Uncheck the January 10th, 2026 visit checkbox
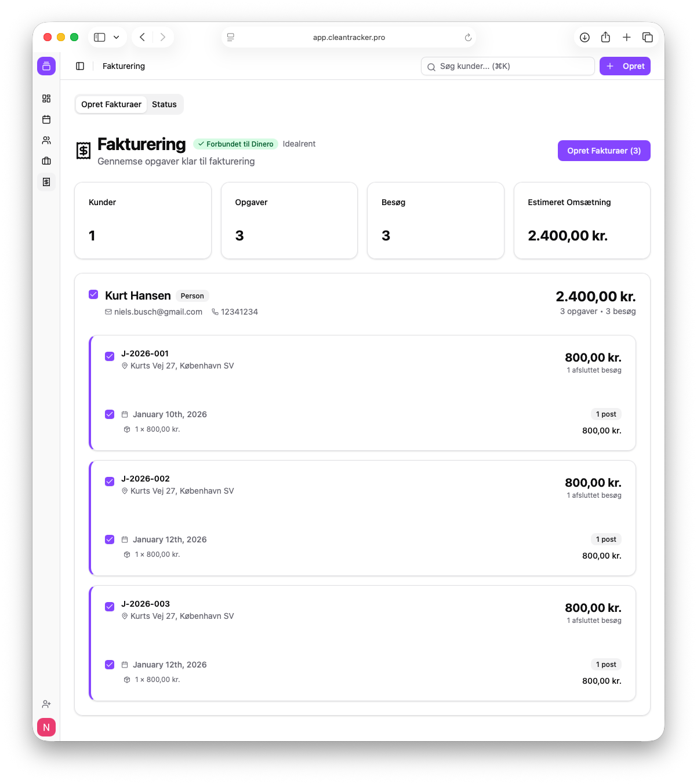 110,414
